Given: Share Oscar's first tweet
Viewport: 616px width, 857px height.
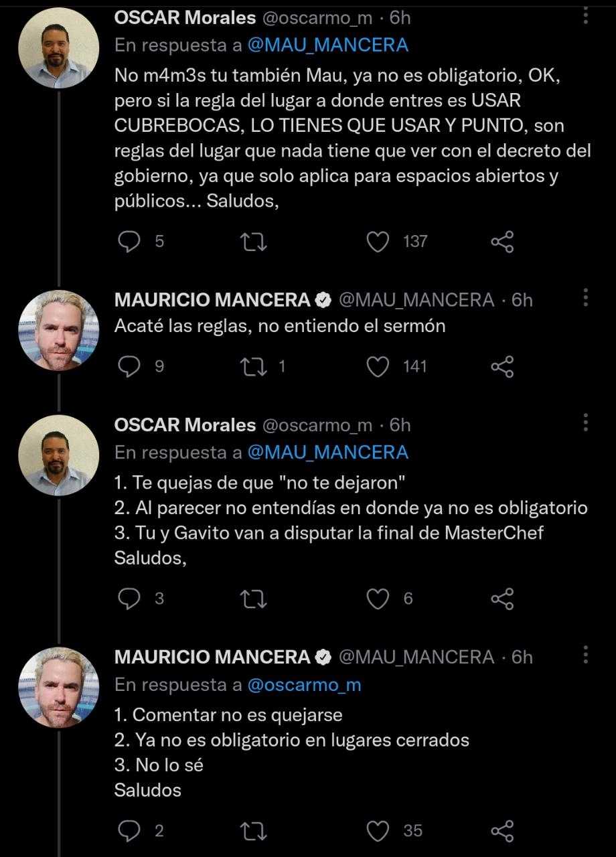Looking at the screenshot, I should click(x=502, y=241).
